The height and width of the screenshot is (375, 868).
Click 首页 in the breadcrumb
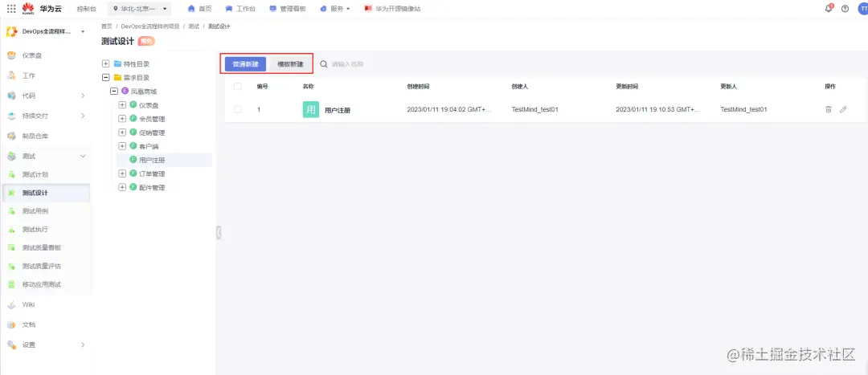click(x=106, y=26)
